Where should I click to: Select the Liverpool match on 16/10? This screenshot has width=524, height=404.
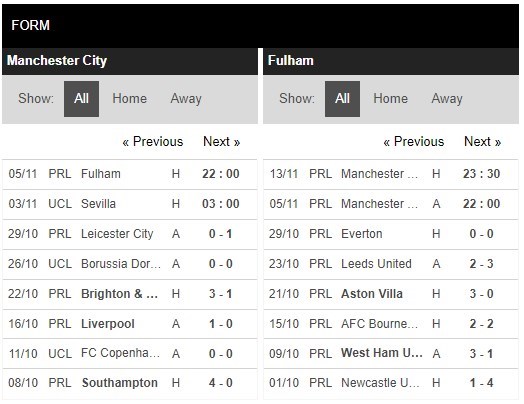pyautogui.click(x=130, y=324)
